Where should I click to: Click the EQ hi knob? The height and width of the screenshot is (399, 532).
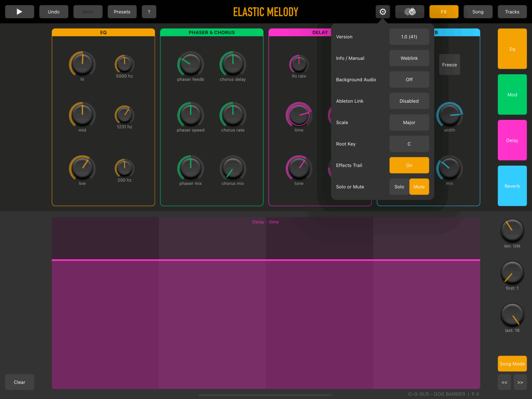tap(82, 64)
